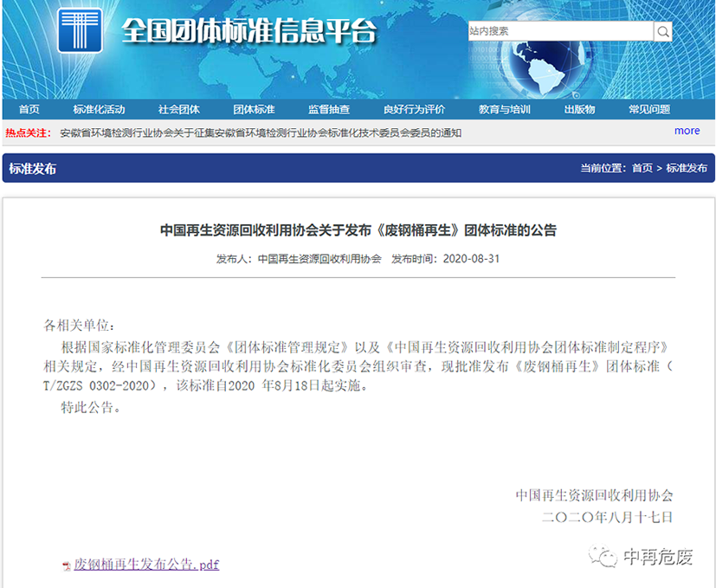
Task: Open 教育与培训 menu item
Action: point(504,109)
